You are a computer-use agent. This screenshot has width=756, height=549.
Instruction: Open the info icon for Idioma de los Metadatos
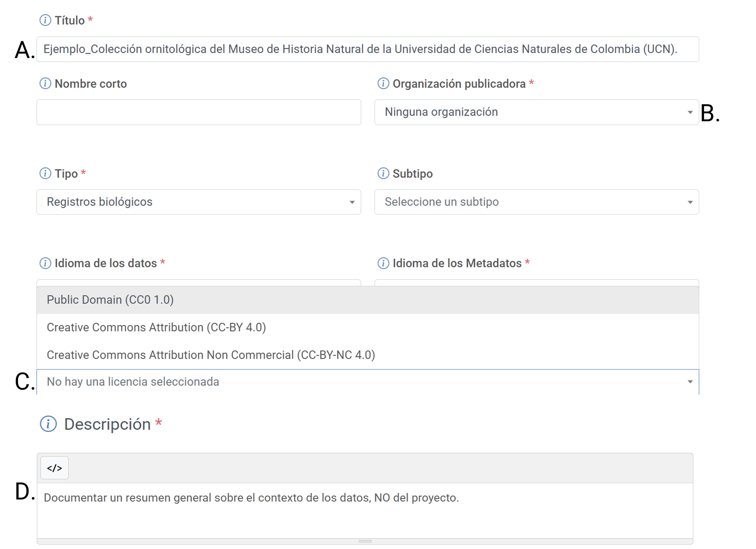click(x=383, y=263)
